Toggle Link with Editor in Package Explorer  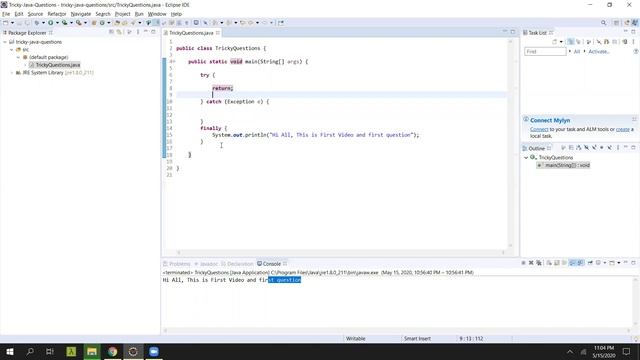pyautogui.click(x=119, y=32)
